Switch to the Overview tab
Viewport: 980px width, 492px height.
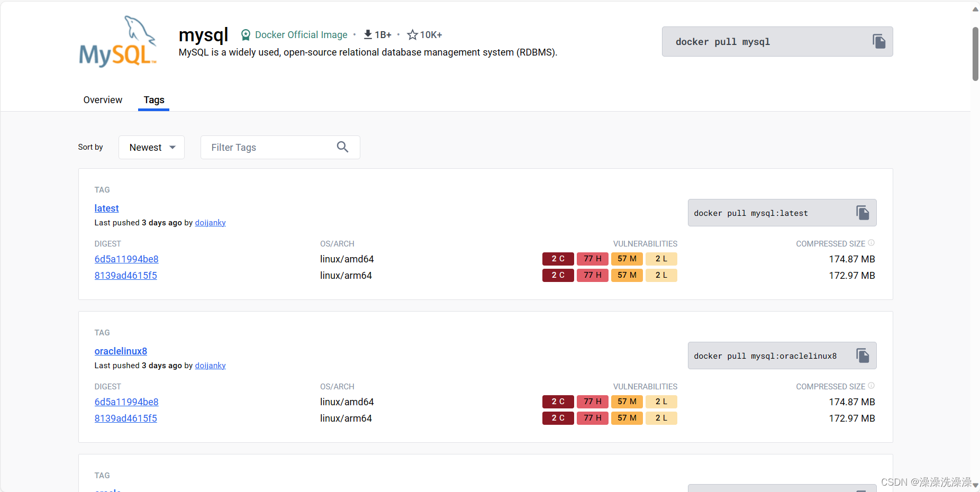coord(103,100)
